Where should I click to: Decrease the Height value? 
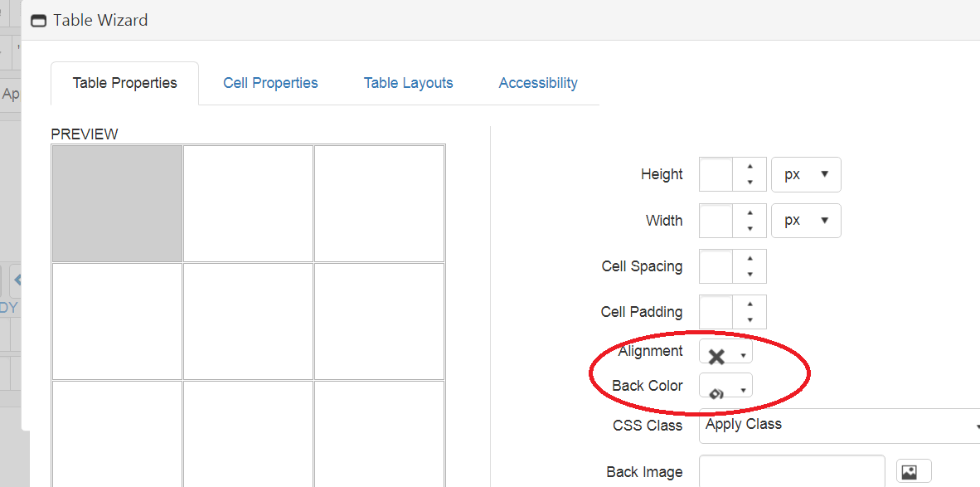tap(750, 183)
